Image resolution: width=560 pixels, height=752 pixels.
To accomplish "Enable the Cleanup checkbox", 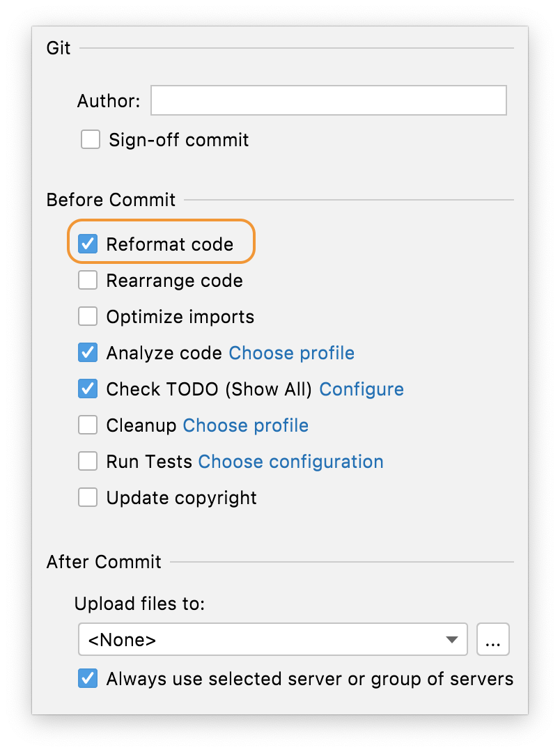I will [x=88, y=425].
